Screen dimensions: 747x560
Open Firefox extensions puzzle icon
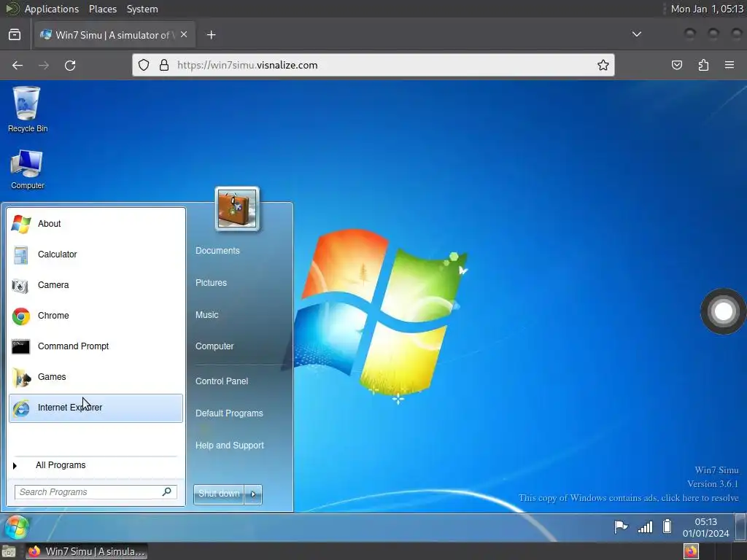[x=703, y=65]
